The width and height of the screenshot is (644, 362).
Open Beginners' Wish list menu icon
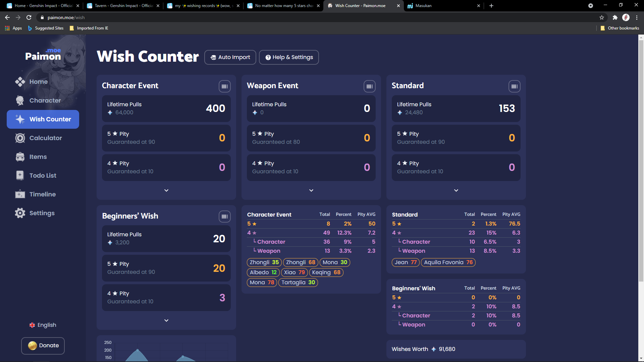click(x=225, y=217)
